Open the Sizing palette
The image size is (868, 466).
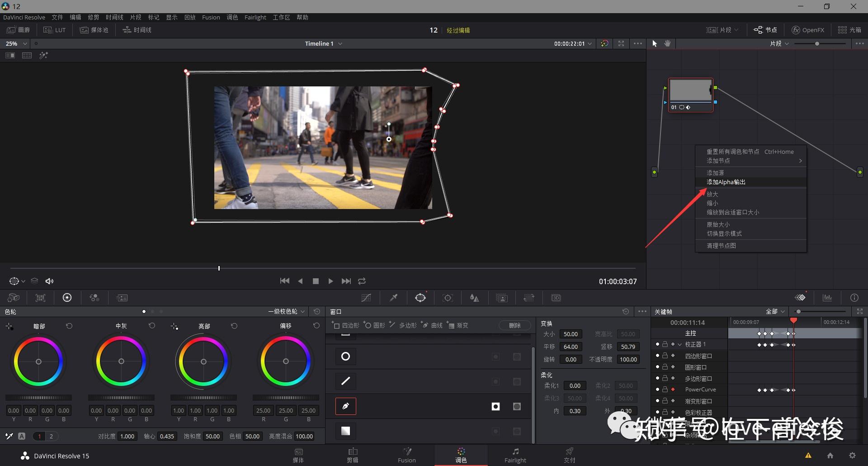point(528,298)
